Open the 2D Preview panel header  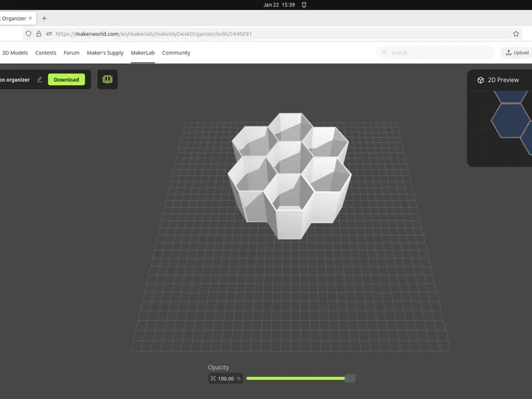click(x=499, y=80)
